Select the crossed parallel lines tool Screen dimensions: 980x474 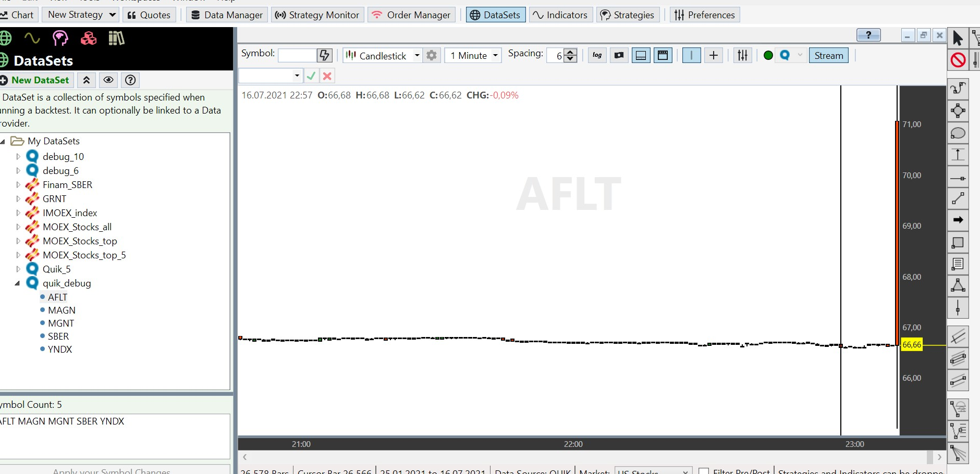pyautogui.click(x=958, y=337)
